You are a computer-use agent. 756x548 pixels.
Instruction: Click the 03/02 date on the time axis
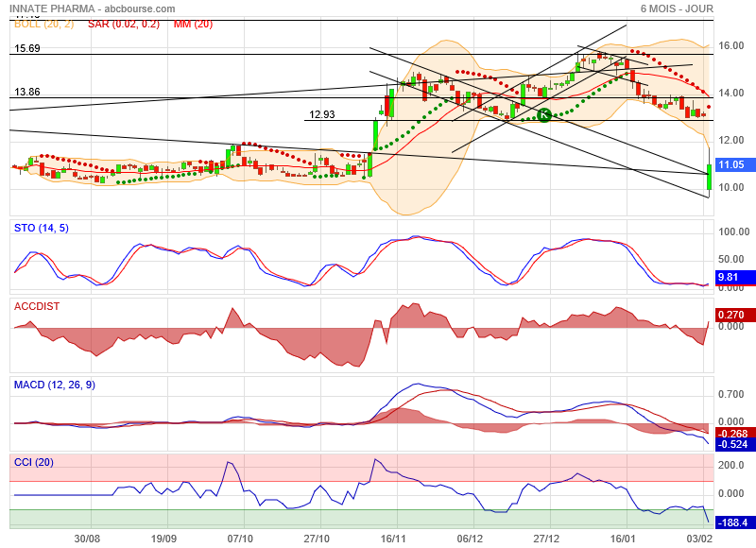tap(700, 539)
